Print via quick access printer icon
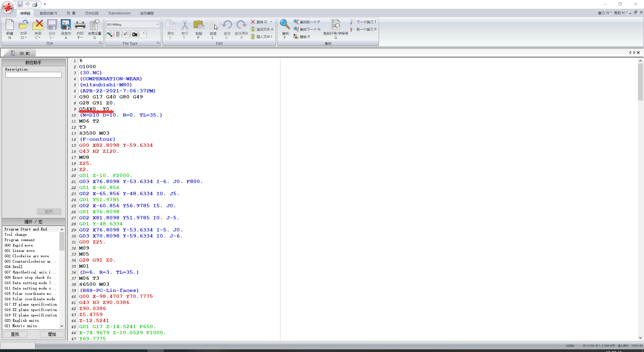 (x=35, y=4)
